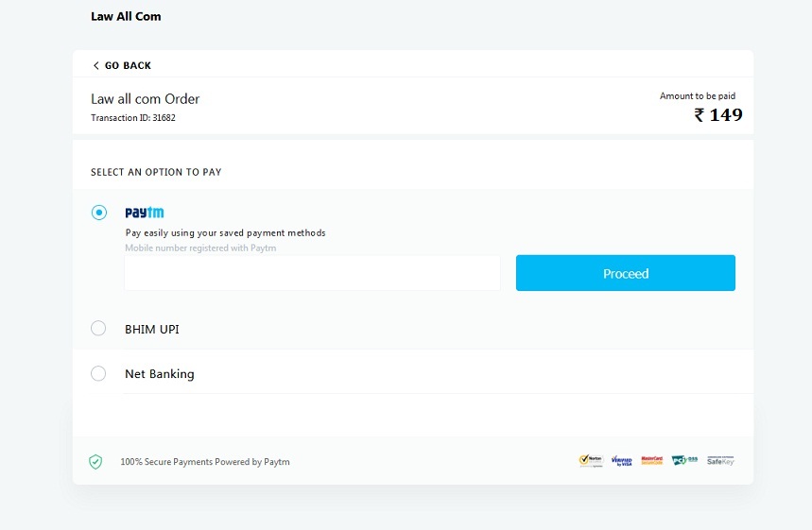Expand the BHIM UPI payment option row
The image size is (812, 530).
pyautogui.click(x=413, y=329)
